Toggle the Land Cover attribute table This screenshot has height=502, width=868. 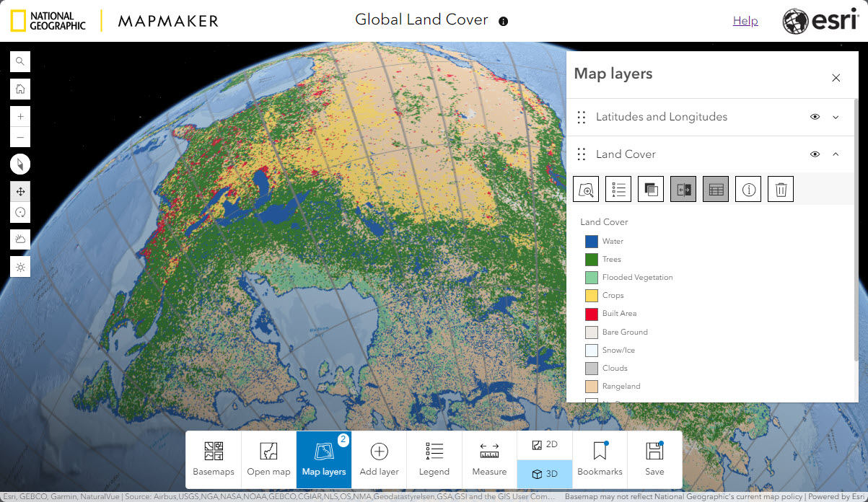click(x=716, y=189)
